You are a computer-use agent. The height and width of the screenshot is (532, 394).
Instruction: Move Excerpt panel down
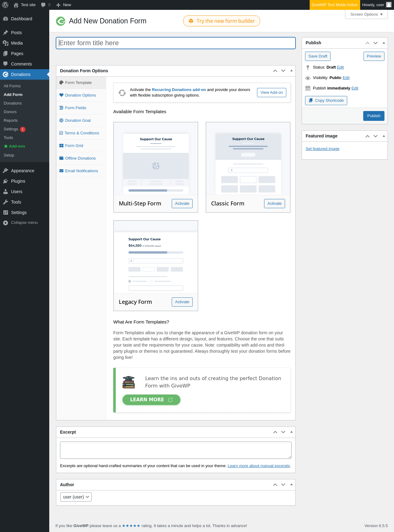point(283,432)
